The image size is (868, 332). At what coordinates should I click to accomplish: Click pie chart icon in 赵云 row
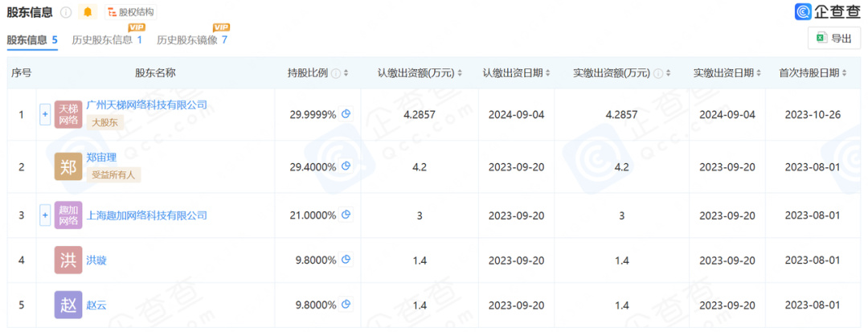[346, 305]
